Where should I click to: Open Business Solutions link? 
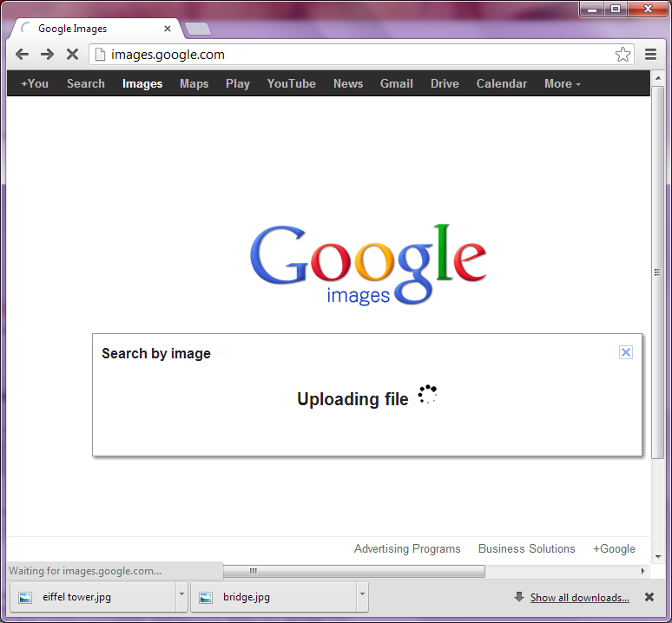pyautogui.click(x=527, y=548)
